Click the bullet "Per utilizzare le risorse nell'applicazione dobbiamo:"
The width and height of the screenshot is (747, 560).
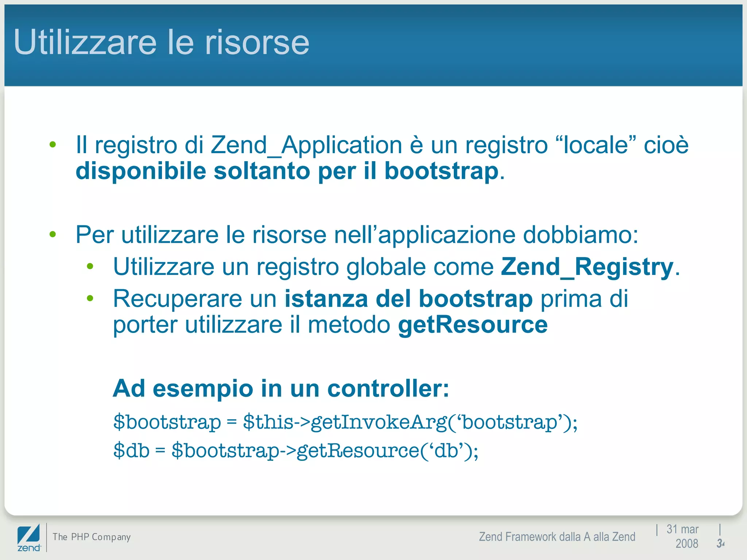357,234
